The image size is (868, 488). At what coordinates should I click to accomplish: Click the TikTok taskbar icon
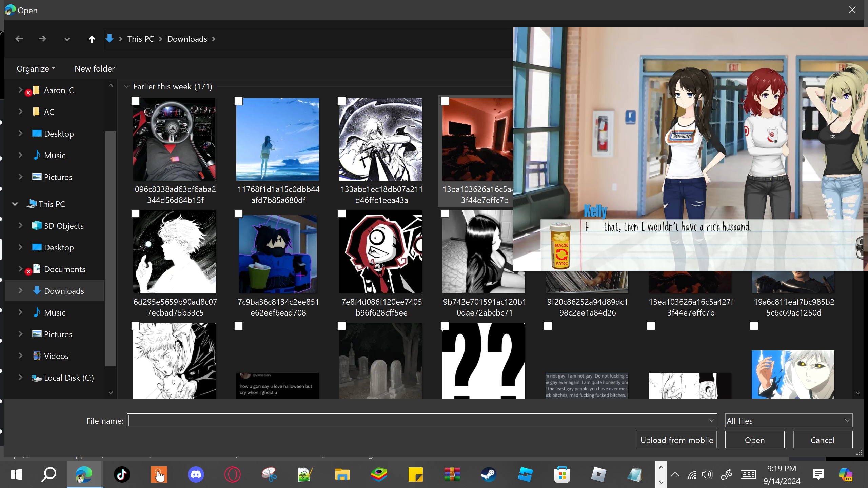pos(122,474)
